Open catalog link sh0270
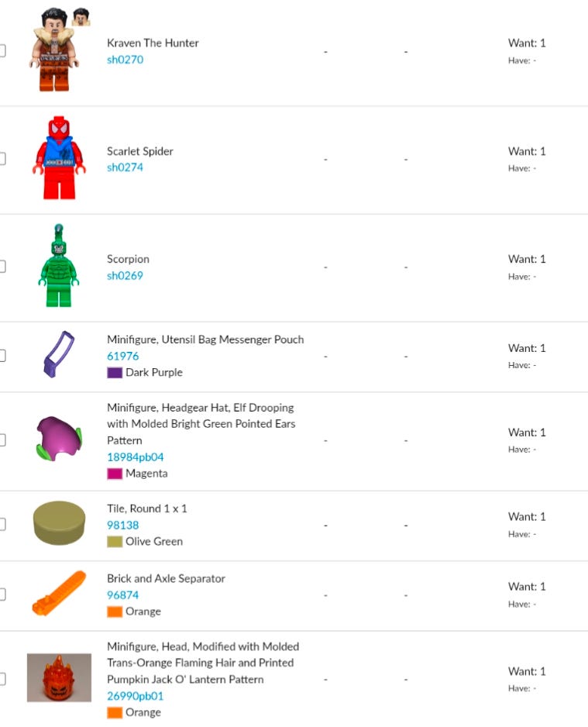Viewport: 588px width, 727px height. point(125,60)
